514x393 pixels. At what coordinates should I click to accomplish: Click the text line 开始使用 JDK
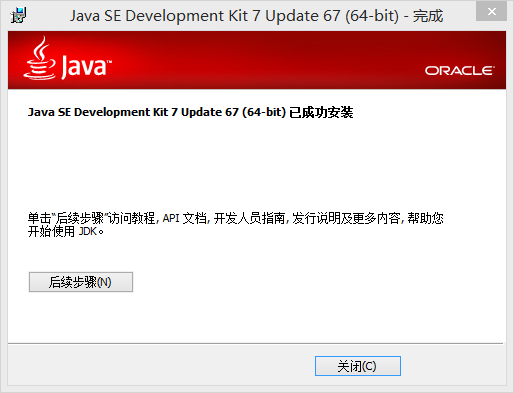pos(66,231)
